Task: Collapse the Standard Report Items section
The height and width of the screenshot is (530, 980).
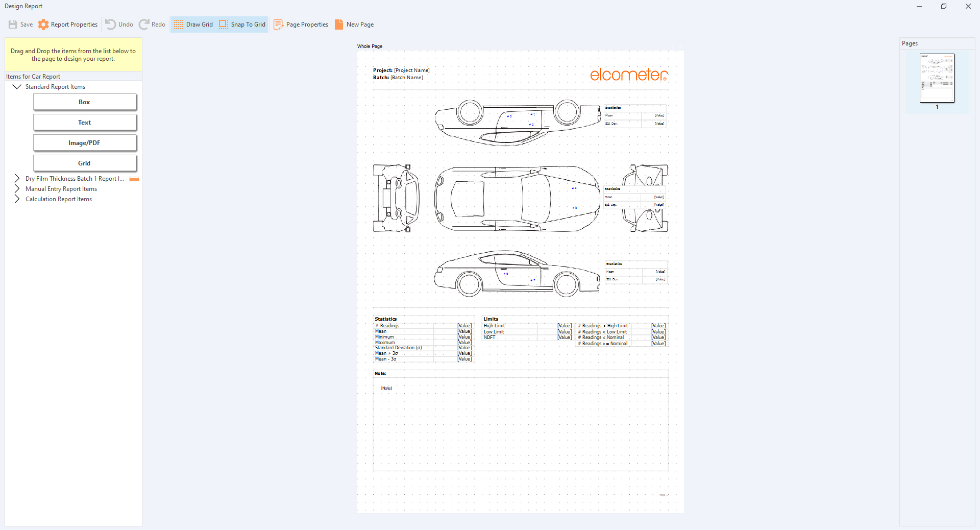Action: (17, 87)
